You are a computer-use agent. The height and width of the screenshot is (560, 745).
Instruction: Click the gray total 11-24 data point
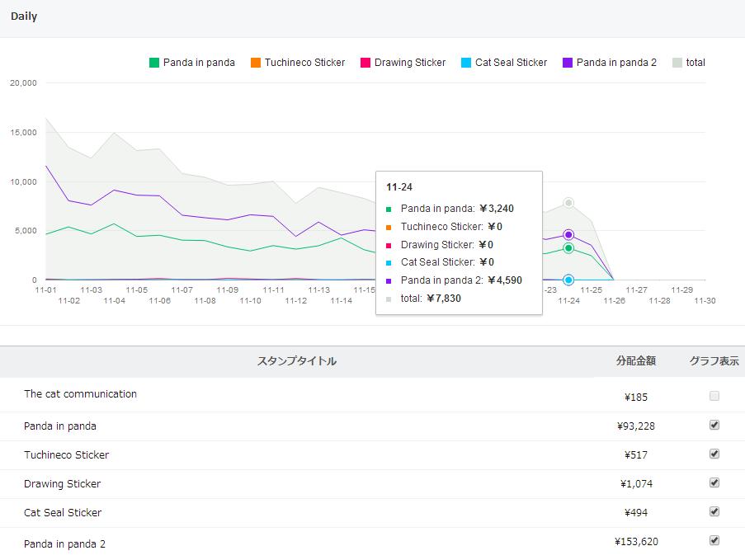(568, 203)
